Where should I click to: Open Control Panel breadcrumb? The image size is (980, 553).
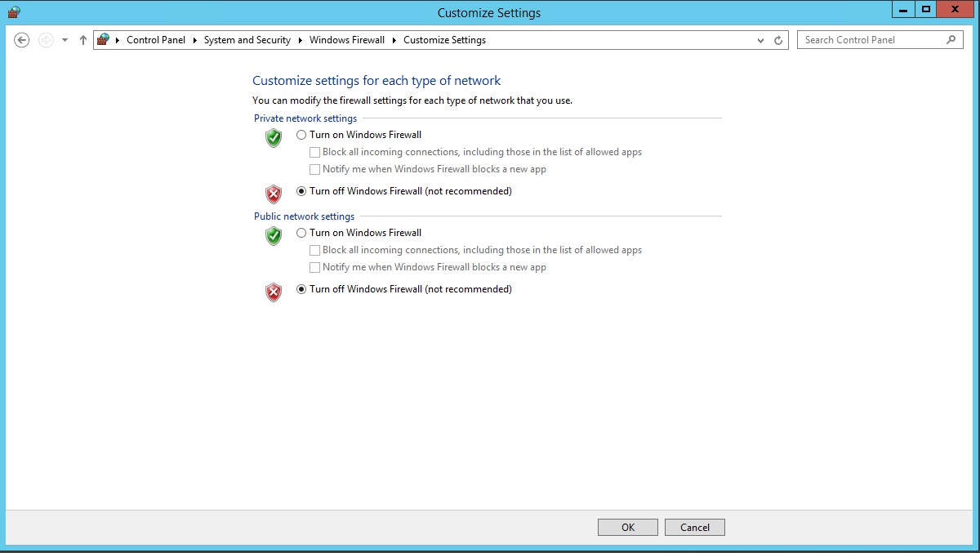(156, 40)
